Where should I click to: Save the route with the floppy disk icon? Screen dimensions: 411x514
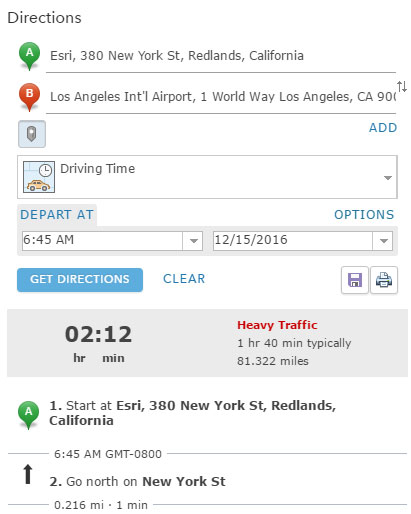click(355, 280)
